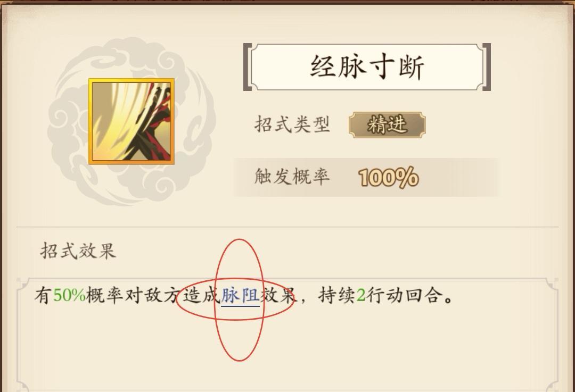Select the 经脉寸断 title banner
This screenshot has height=392, width=575.
point(367,67)
